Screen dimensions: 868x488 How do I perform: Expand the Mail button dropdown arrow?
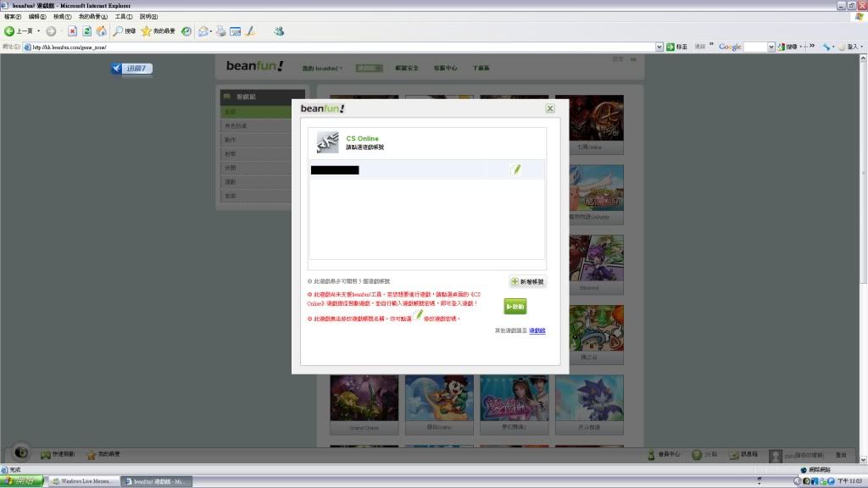(211, 31)
